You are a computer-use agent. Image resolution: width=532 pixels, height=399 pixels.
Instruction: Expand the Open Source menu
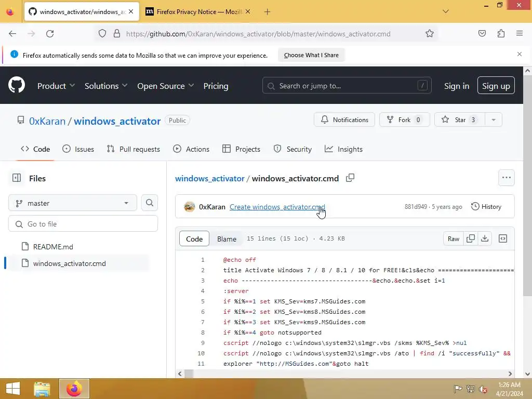166,86
